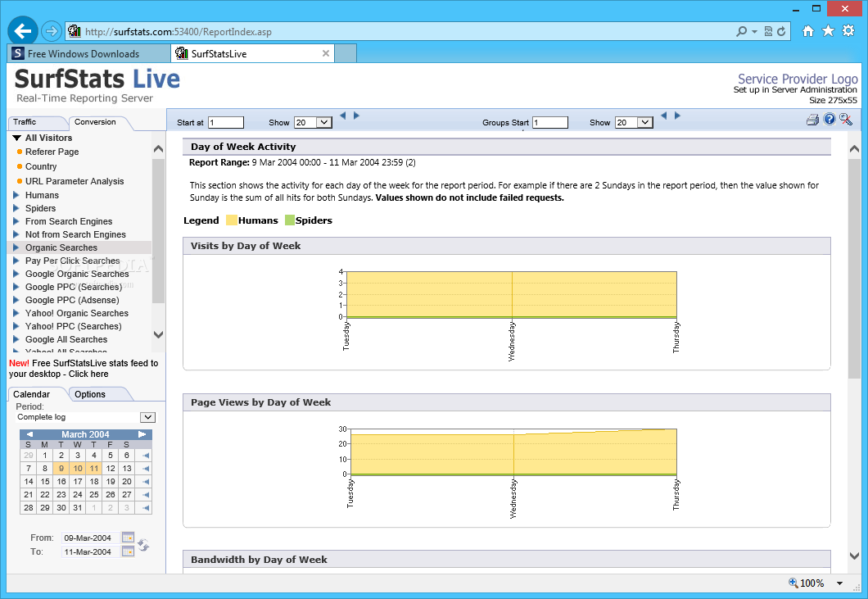Open the Show 20 dropdown after Start at
The width and height of the screenshot is (868, 599).
click(324, 122)
